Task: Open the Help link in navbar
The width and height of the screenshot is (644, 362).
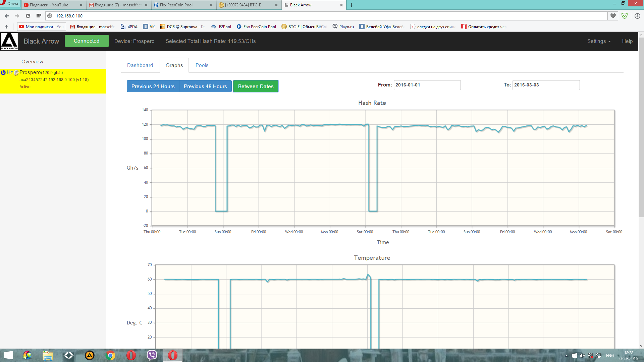Action: pyautogui.click(x=627, y=41)
